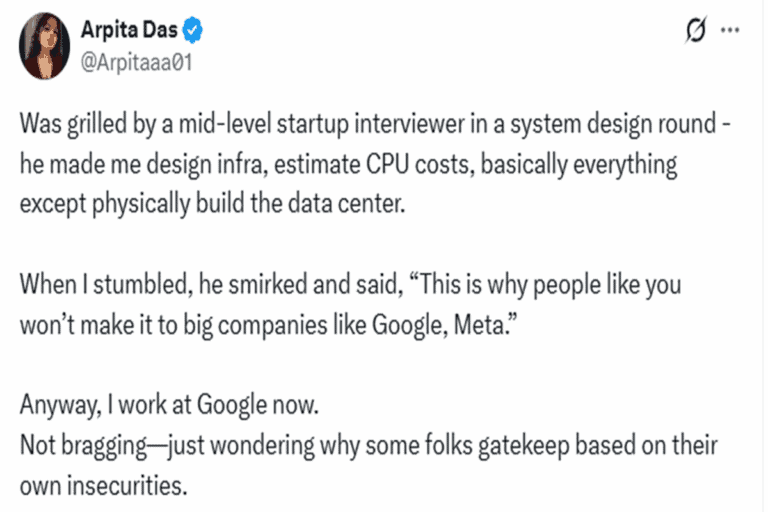This screenshot has width=768, height=512.
Task: Click the final line "own insecurities."
Action: click(x=103, y=486)
